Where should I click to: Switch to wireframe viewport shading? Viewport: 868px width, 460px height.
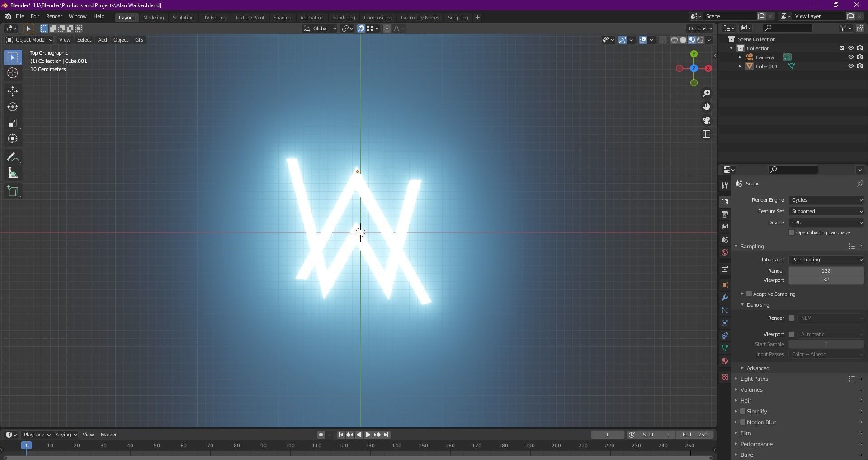[x=675, y=40]
